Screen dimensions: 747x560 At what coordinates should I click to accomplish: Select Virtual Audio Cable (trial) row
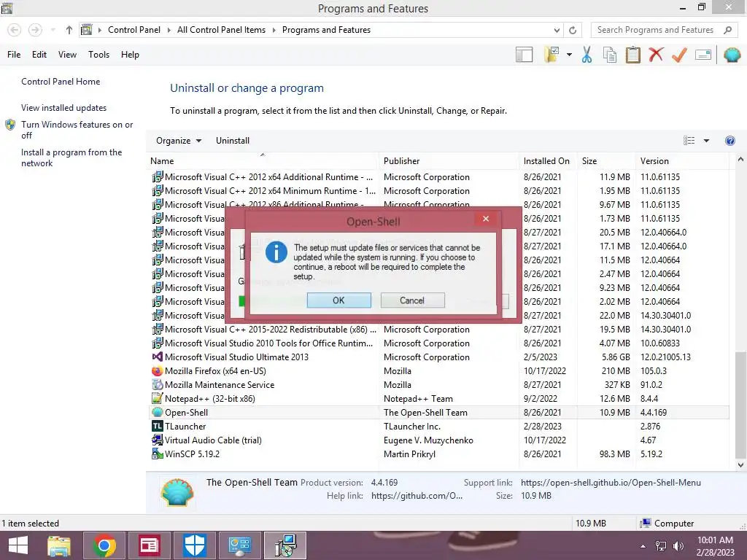[x=438, y=440]
